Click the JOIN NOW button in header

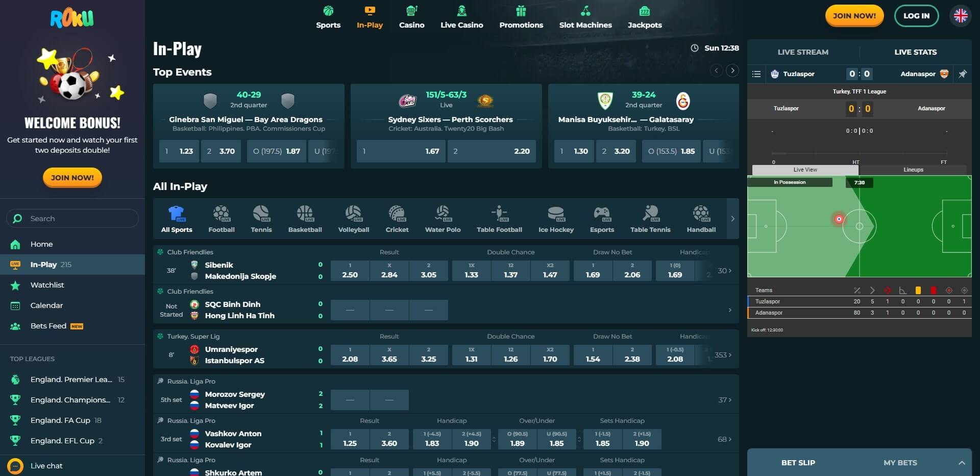coord(854,15)
